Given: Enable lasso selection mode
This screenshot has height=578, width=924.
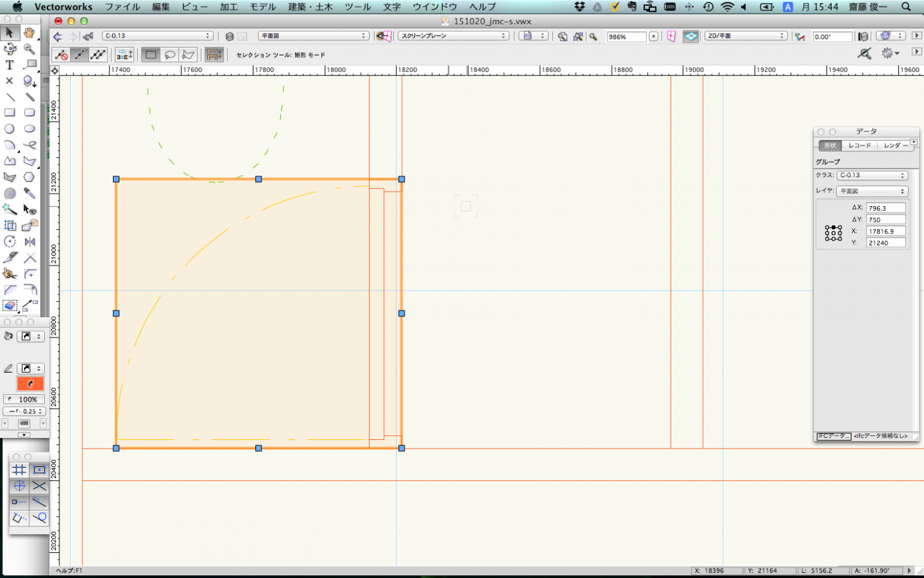Looking at the screenshot, I should tap(170, 55).
